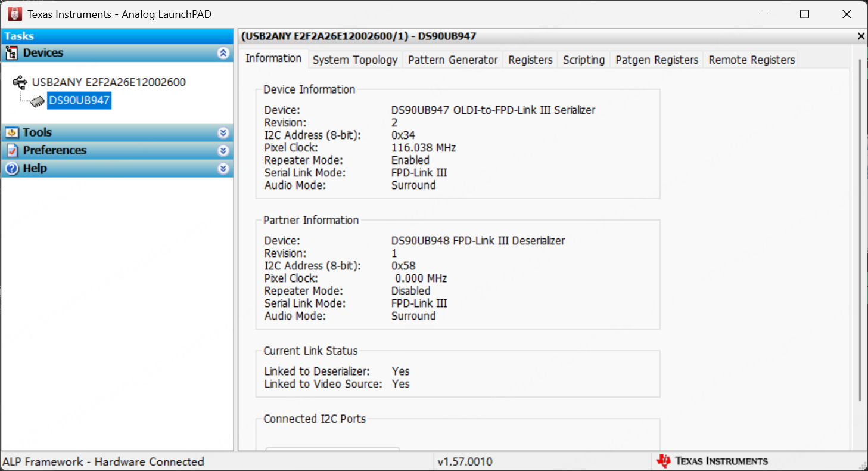Click the Texas Instruments logo in status bar
868x471 pixels.
[x=712, y=461]
